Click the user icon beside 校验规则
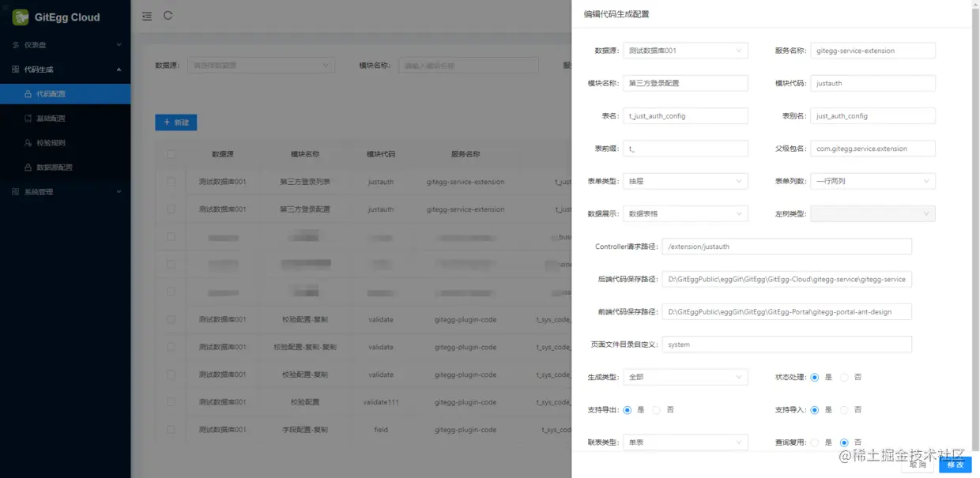 (28, 143)
